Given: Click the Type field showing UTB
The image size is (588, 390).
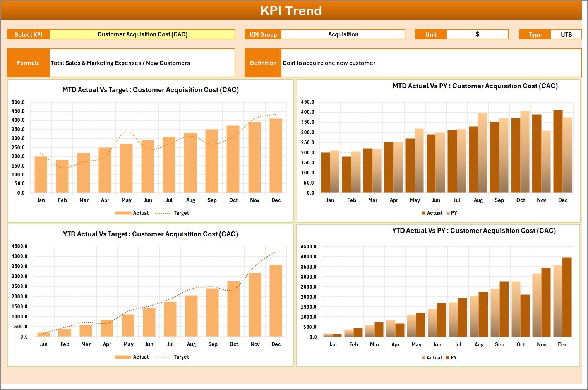Looking at the screenshot, I should pyautogui.click(x=566, y=34).
